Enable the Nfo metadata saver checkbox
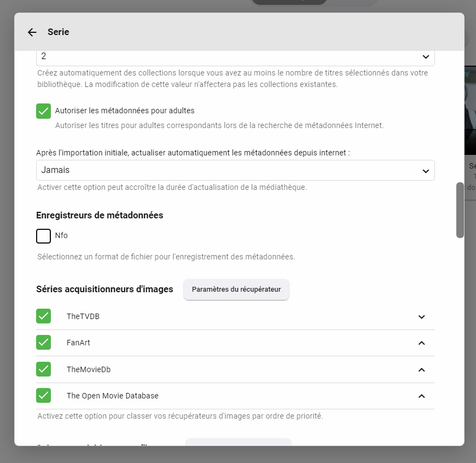476x463 pixels. (x=44, y=236)
